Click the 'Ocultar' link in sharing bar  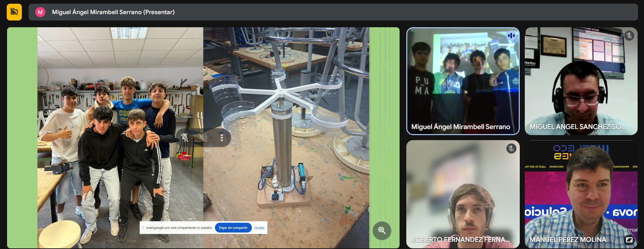tap(259, 228)
